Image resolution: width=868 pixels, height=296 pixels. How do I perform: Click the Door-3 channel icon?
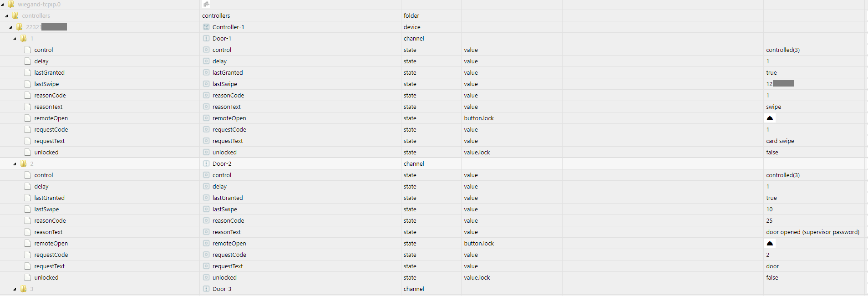coord(206,289)
